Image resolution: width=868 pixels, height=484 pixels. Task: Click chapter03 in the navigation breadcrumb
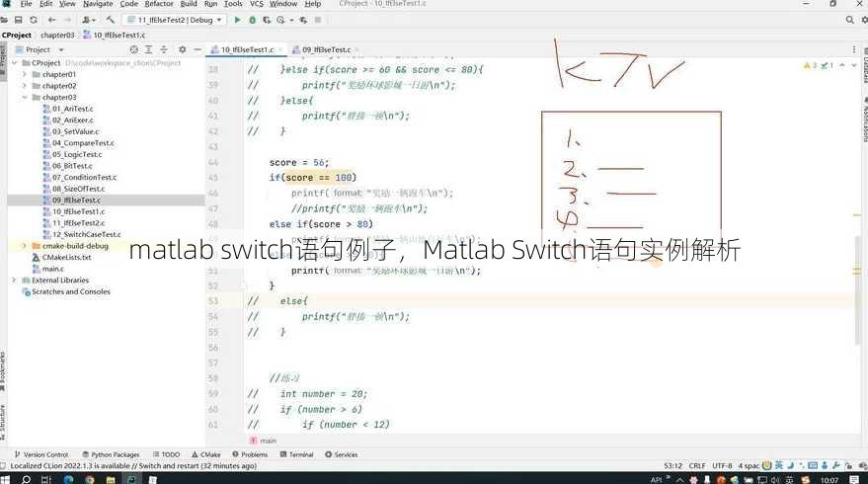(x=57, y=35)
